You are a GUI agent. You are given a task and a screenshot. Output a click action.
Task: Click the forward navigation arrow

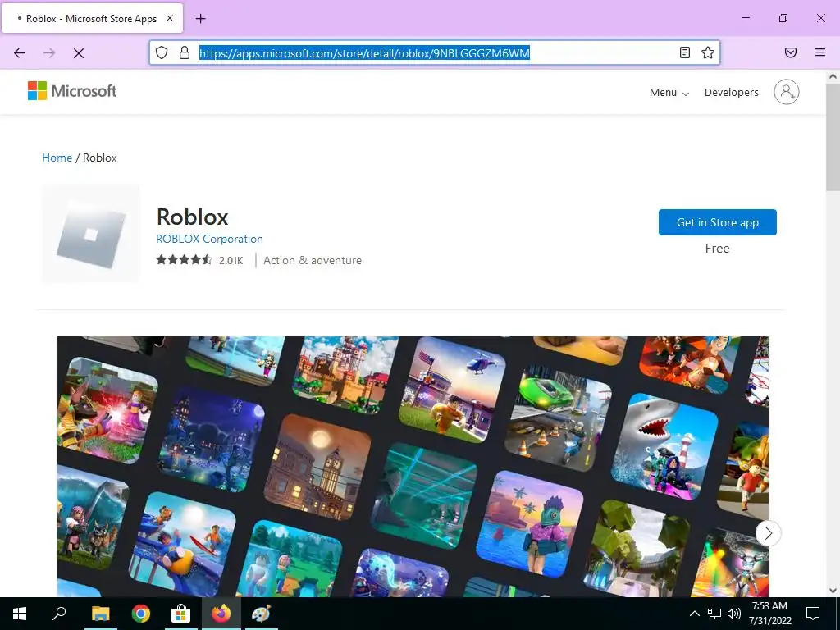click(49, 53)
